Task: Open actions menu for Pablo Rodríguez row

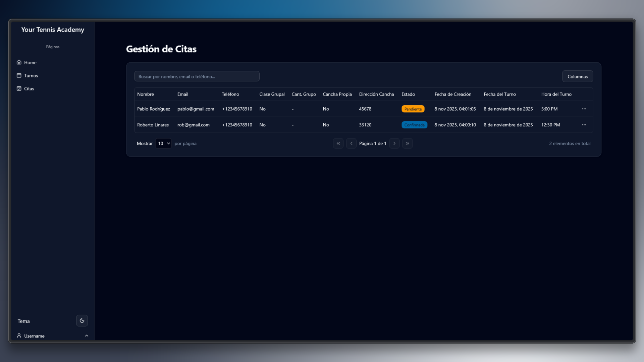Action: [x=584, y=109]
